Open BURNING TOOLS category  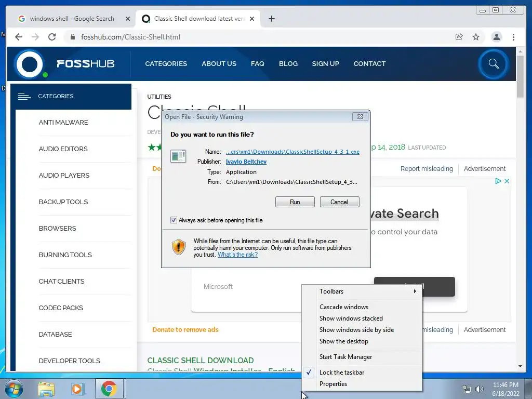point(65,255)
